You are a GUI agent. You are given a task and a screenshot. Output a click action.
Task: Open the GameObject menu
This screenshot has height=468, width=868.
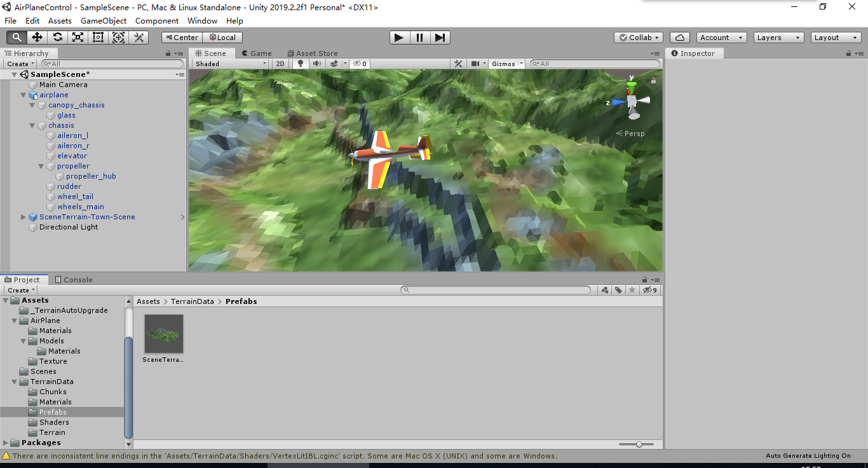tap(104, 20)
